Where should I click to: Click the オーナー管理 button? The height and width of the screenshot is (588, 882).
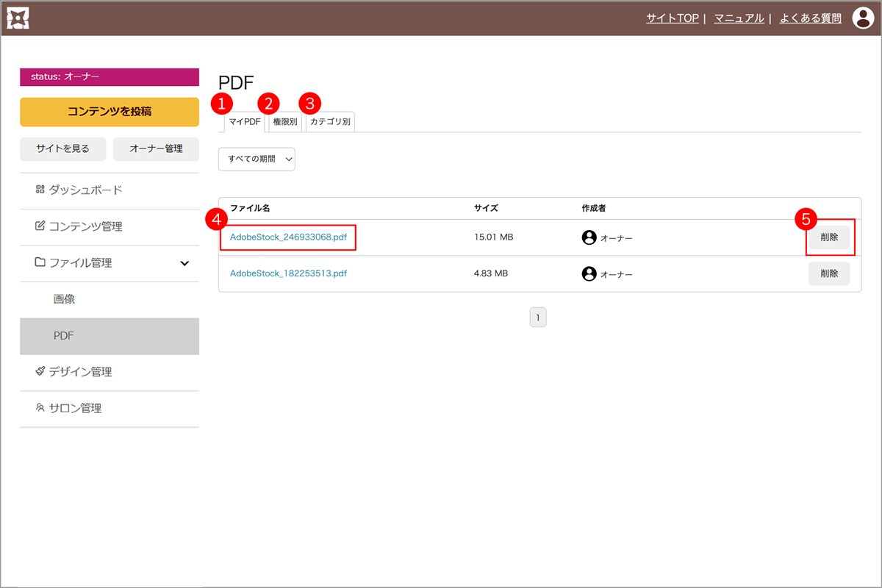[156, 148]
